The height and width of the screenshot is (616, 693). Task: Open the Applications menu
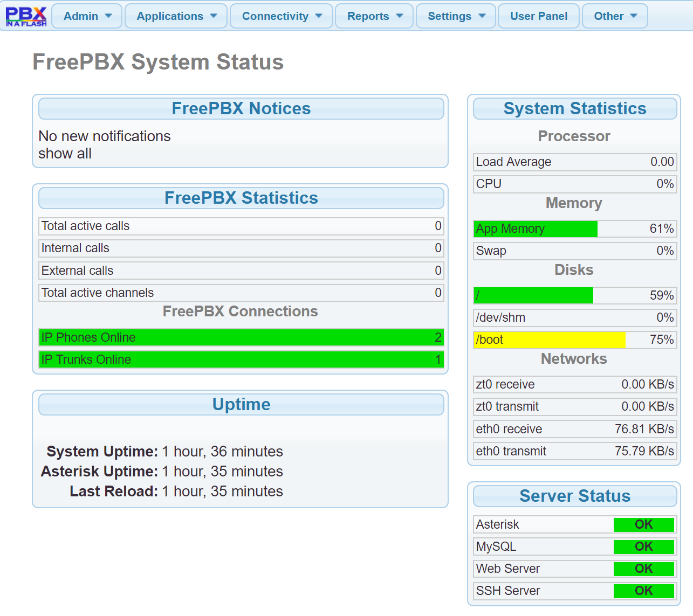pos(176,16)
